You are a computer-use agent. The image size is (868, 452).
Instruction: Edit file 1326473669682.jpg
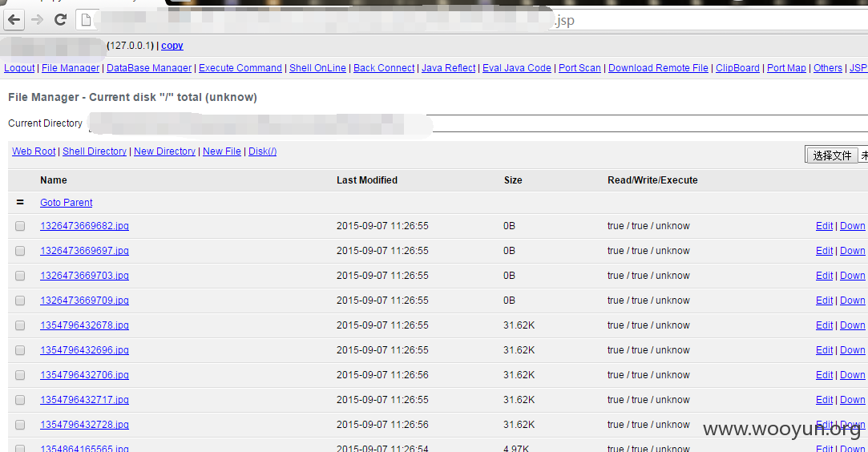[x=824, y=226]
